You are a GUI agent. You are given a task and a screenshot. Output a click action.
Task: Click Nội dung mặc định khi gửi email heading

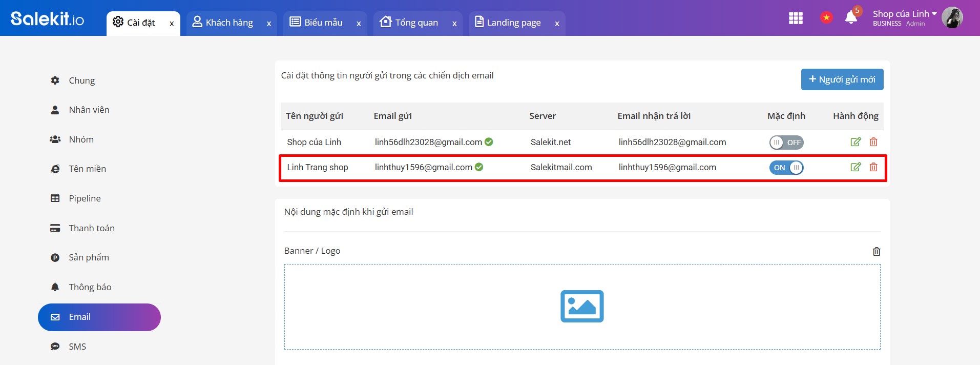(x=348, y=212)
